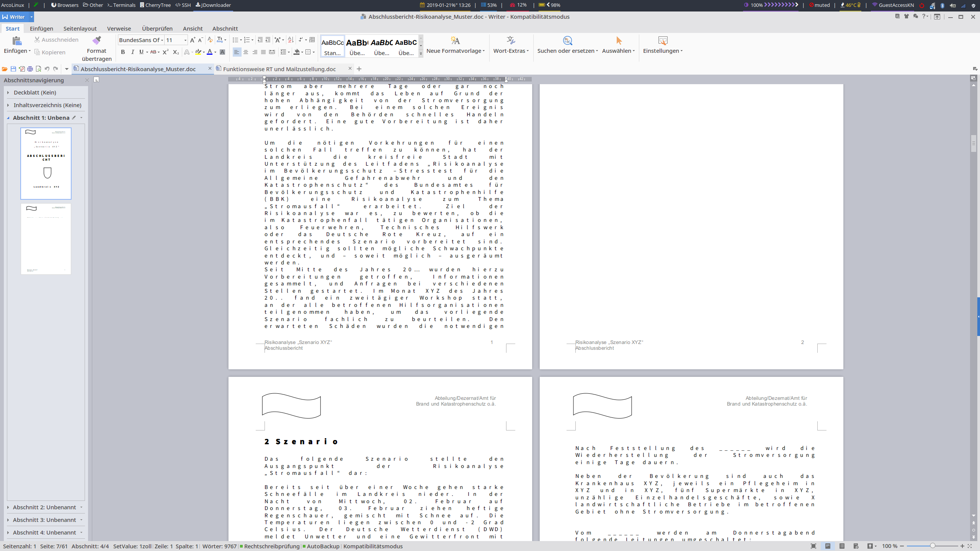
Task: Click the print icon in quick toolbar
Action: [30, 69]
